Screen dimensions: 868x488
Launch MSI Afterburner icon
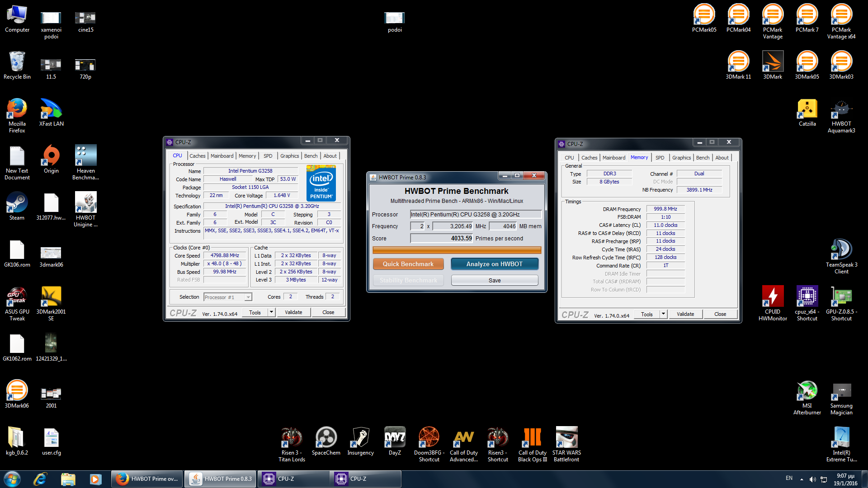point(807,398)
